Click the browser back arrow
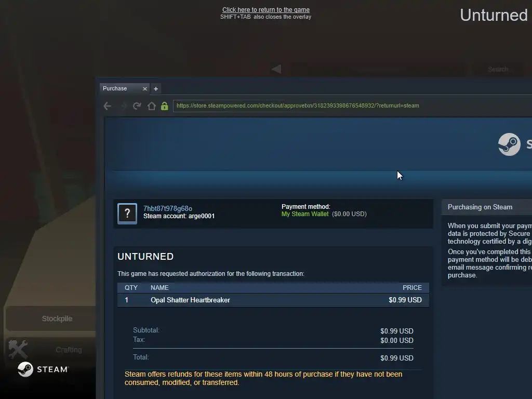The height and width of the screenshot is (399, 532). click(107, 106)
